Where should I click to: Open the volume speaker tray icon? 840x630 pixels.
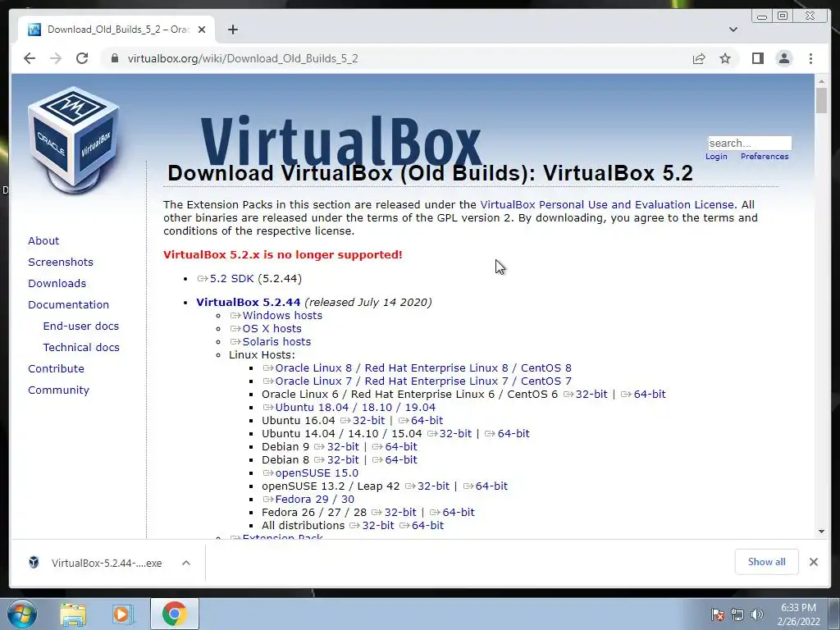[757, 614]
